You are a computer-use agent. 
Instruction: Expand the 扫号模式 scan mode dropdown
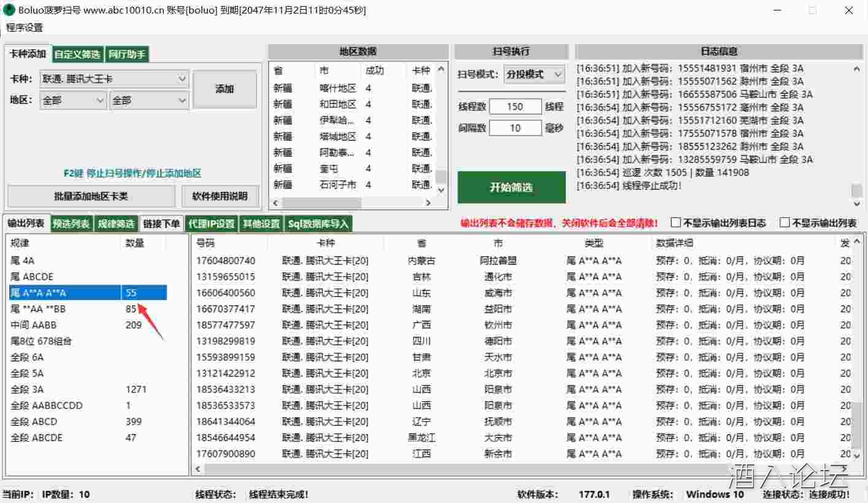pos(534,74)
